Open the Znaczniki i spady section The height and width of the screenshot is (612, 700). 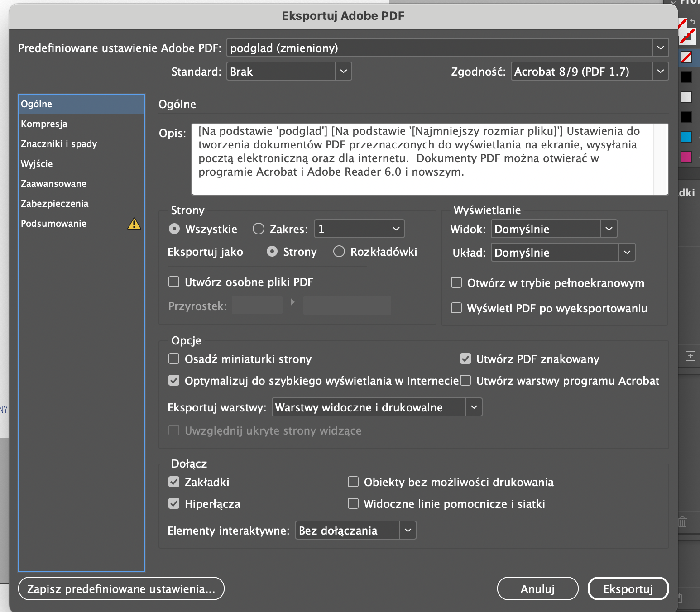82,144
